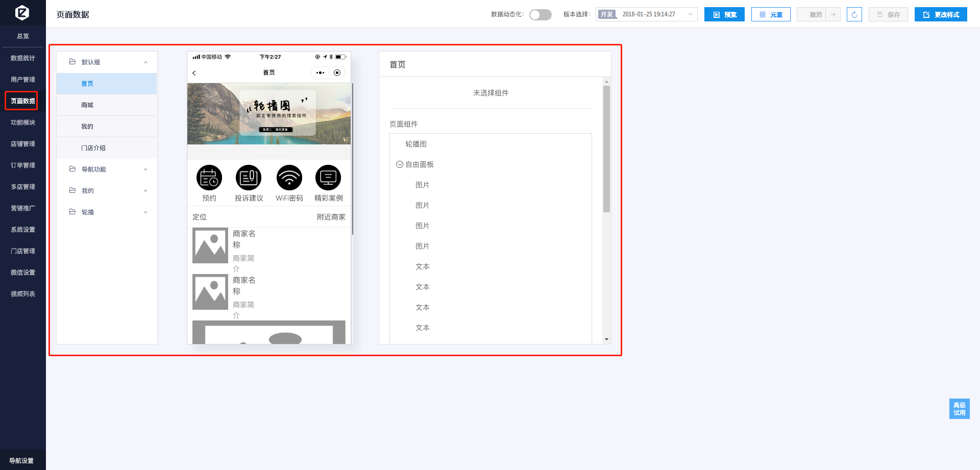Tap the WiFi密码 icon
The image size is (980, 470).
289,178
